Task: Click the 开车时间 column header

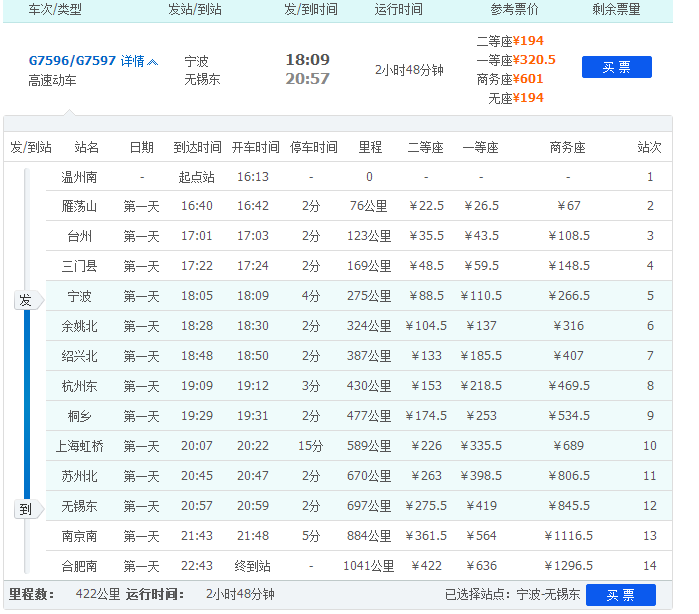Action: 255,147
